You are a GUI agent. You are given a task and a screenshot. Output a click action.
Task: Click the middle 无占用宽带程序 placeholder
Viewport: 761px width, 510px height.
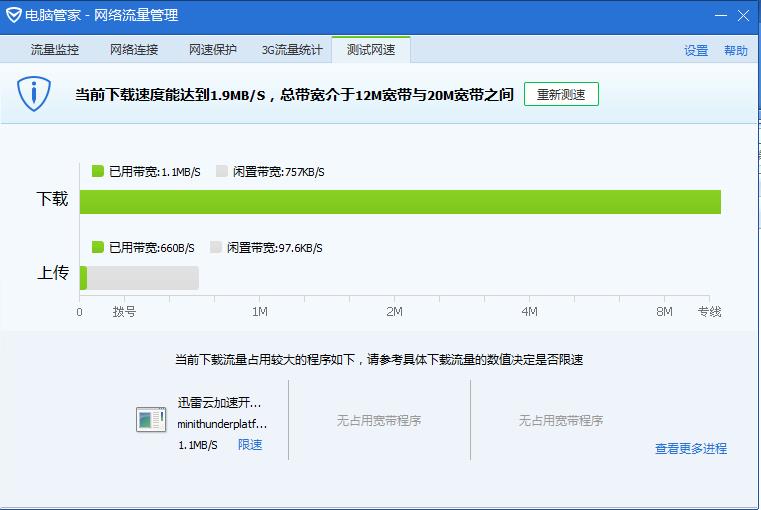(x=379, y=420)
